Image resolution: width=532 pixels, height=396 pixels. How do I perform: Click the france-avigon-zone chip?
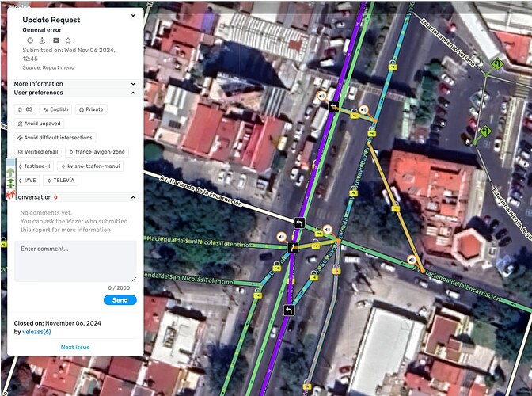tap(97, 152)
